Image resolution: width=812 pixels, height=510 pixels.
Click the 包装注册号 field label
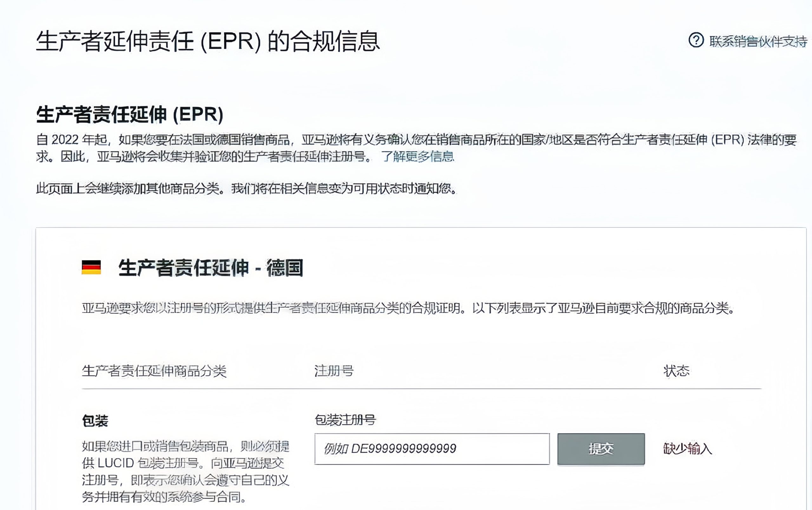pos(345,420)
